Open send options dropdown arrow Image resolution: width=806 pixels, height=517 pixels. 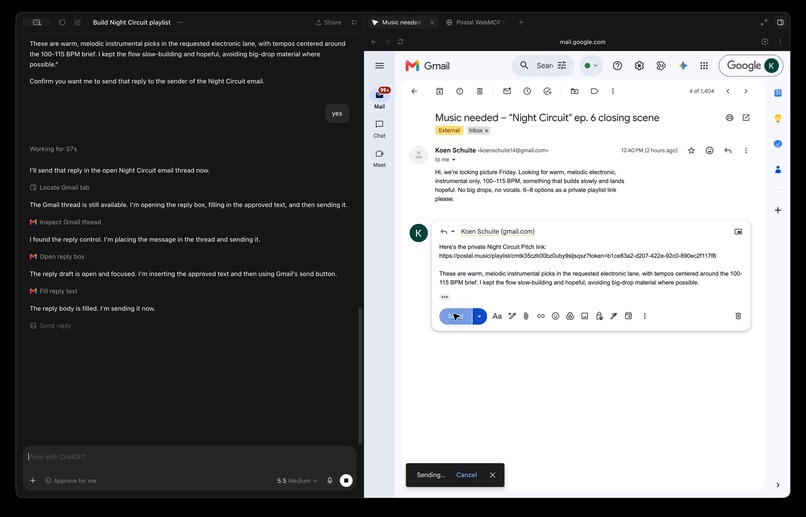click(479, 316)
